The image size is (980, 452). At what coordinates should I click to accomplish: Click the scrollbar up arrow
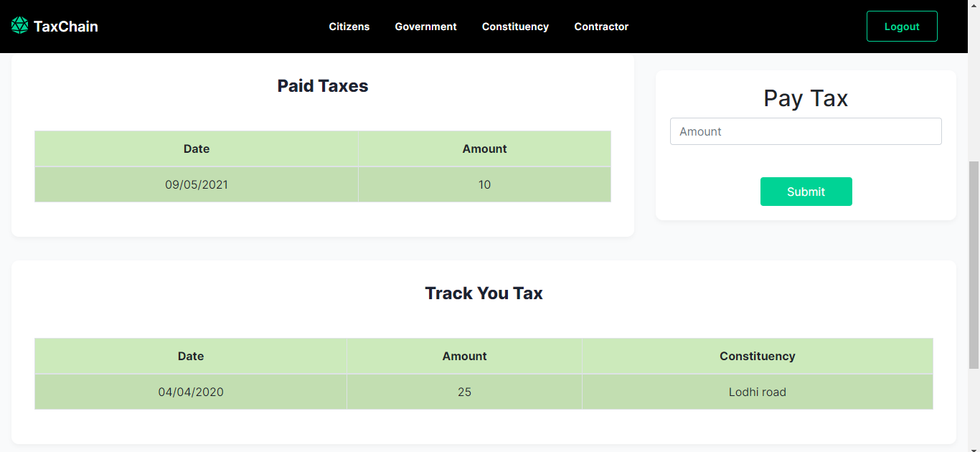click(x=974, y=5)
